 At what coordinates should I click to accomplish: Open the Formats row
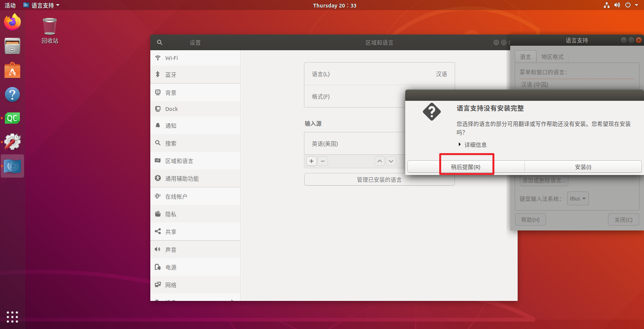click(355, 96)
